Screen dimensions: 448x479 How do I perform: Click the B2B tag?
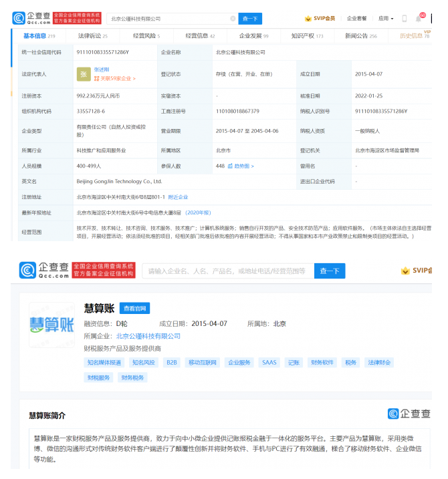point(172,362)
